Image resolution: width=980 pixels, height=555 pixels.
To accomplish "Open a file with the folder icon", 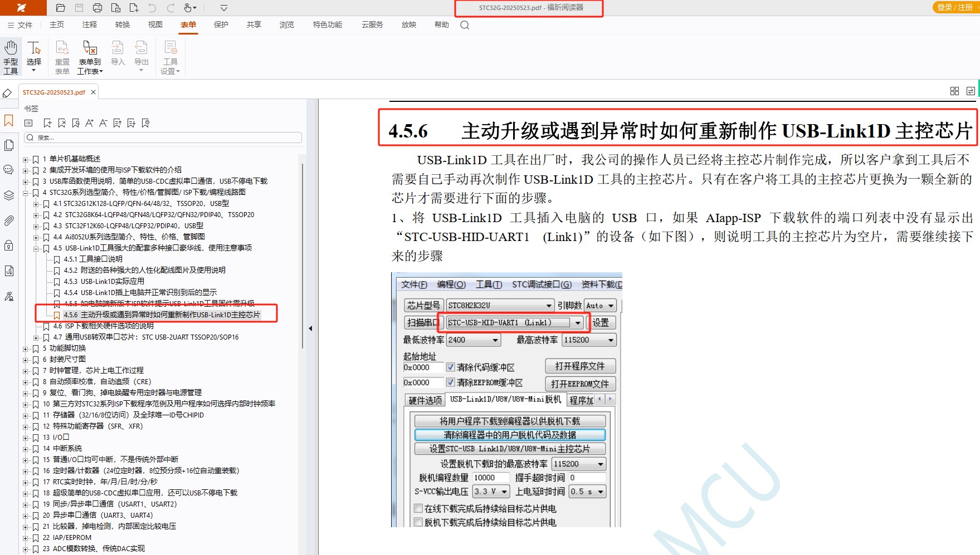I will (x=61, y=8).
